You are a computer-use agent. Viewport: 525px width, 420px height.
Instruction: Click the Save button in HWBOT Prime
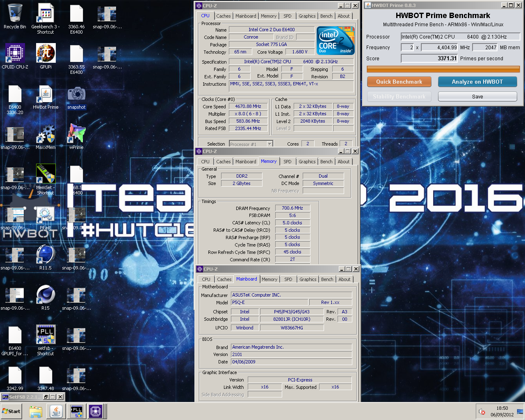tap(477, 96)
